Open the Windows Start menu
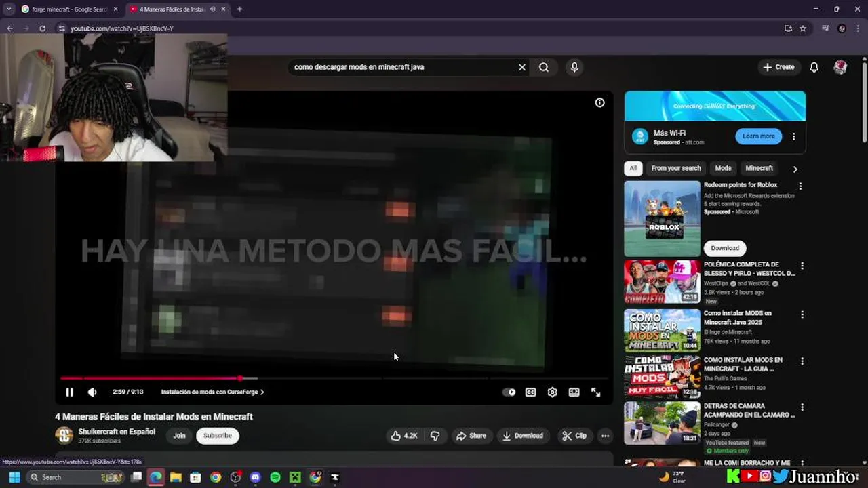 [14, 477]
